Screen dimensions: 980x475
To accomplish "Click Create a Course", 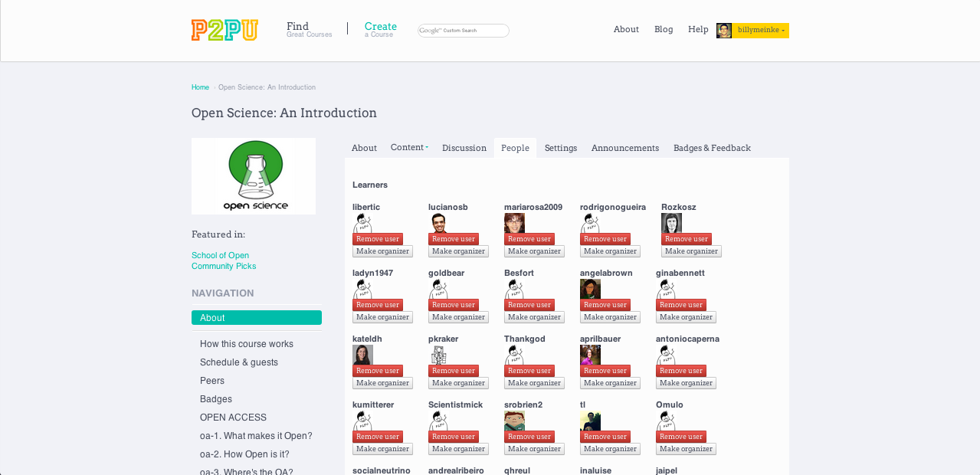I will pos(381,29).
